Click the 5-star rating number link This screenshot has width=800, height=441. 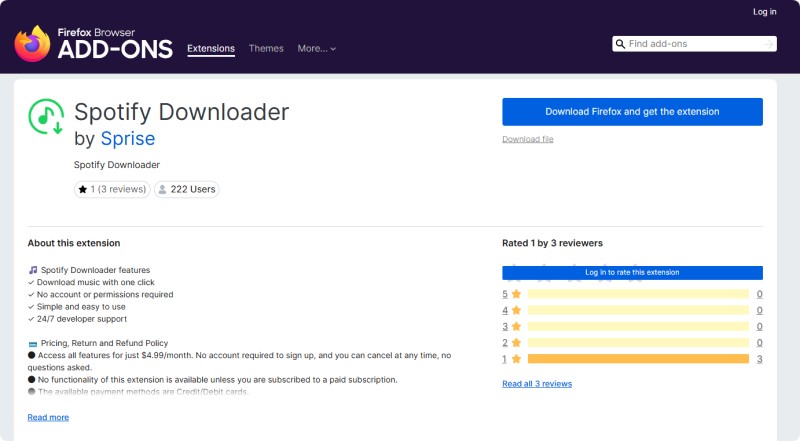505,294
